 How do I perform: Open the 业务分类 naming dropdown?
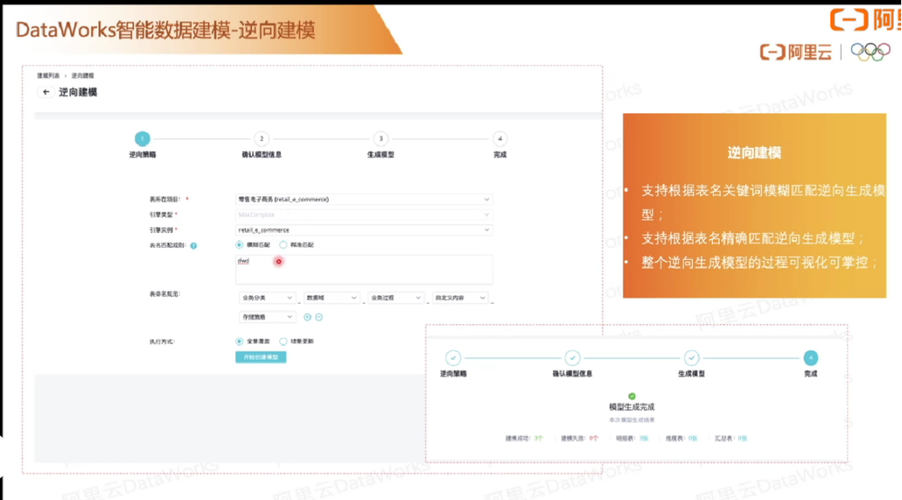pos(267,297)
